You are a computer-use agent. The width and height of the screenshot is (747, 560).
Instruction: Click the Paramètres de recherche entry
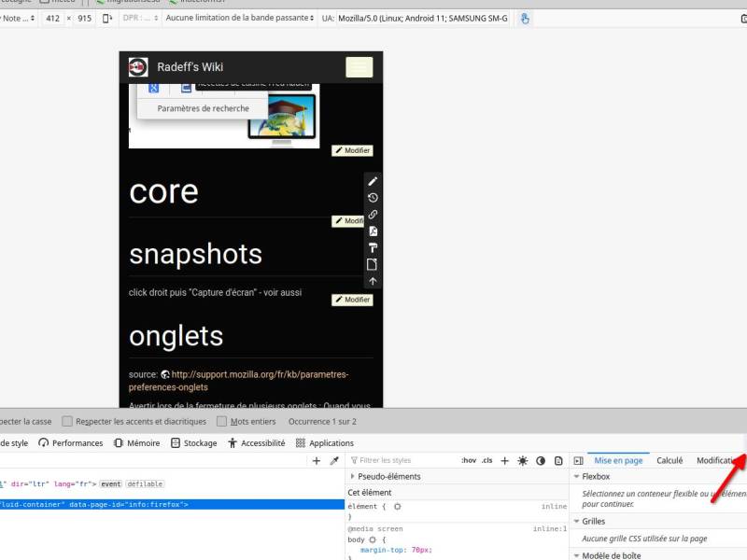tap(203, 108)
